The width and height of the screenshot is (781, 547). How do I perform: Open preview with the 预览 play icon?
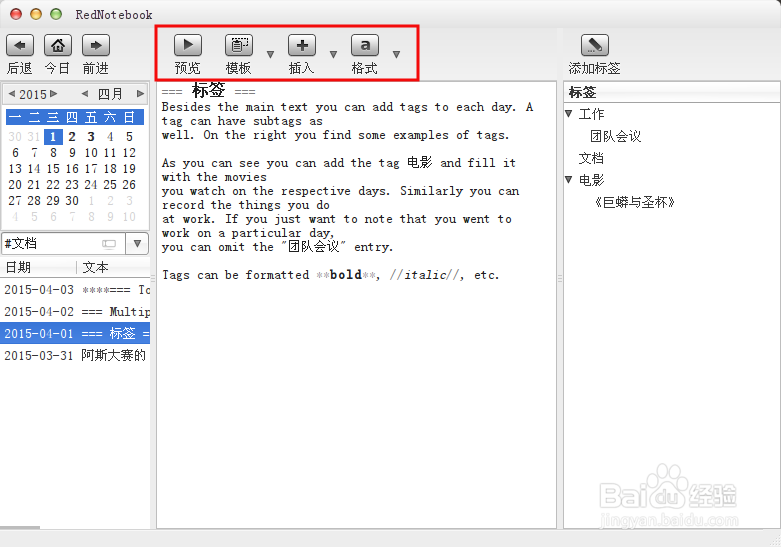[188, 45]
